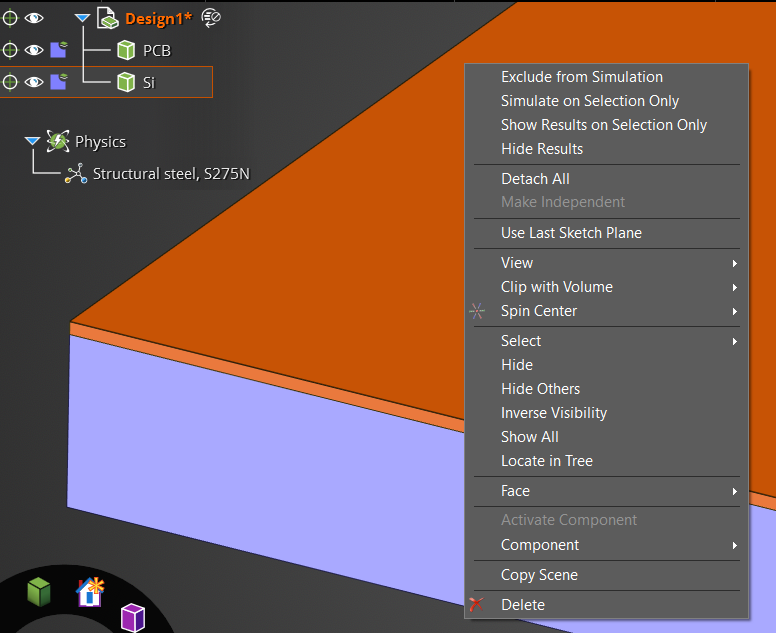
Task: Expand Select submenu arrow
Action: (x=735, y=341)
